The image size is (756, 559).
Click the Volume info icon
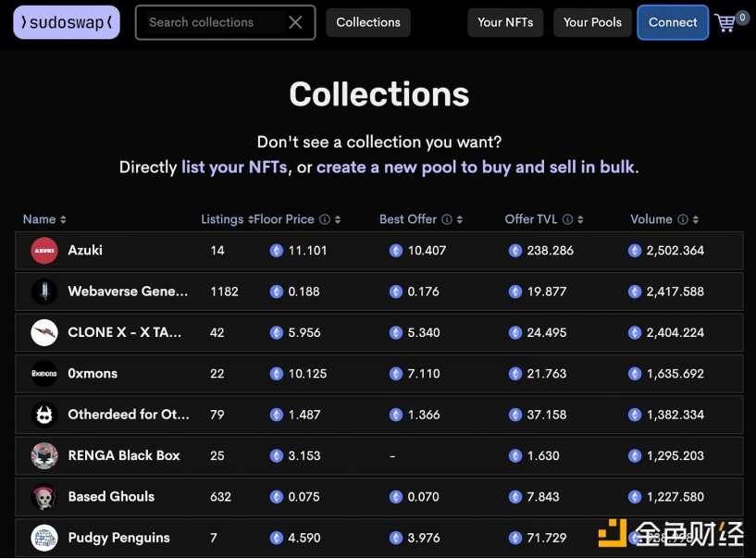(x=683, y=219)
